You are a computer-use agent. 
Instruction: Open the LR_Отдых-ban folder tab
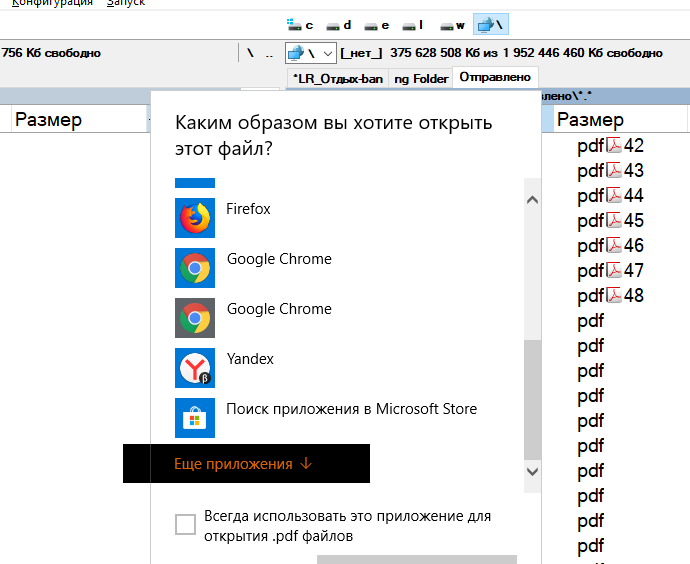(x=338, y=79)
